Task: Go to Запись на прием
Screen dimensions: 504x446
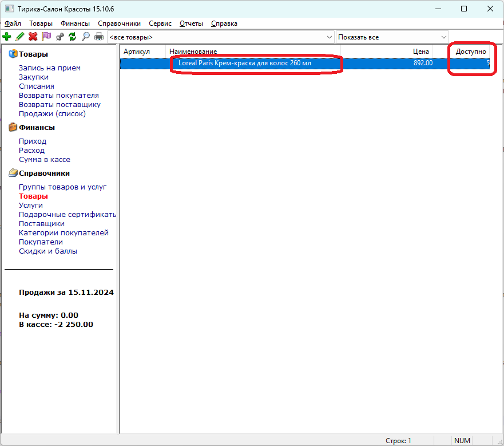Action: tap(50, 68)
